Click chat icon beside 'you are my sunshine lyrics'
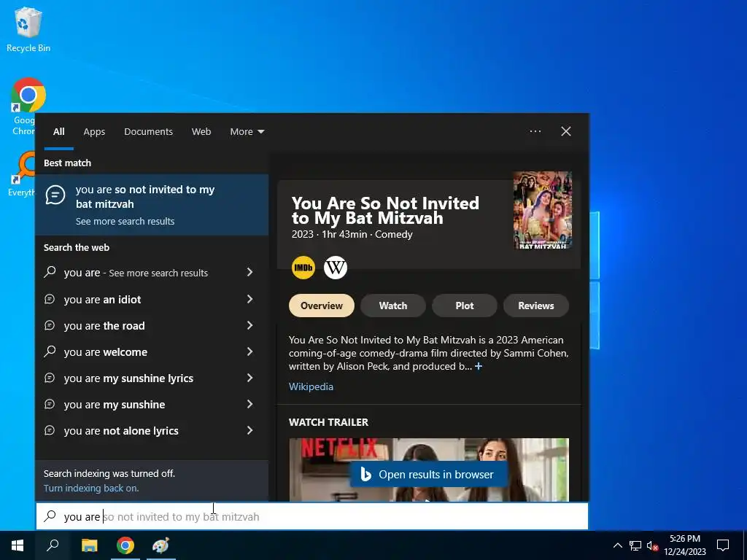 click(50, 378)
